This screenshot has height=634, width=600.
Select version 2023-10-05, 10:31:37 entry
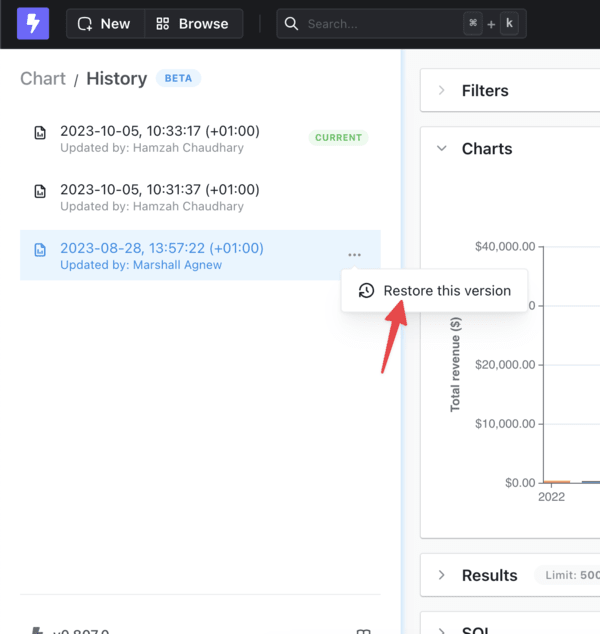point(200,197)
